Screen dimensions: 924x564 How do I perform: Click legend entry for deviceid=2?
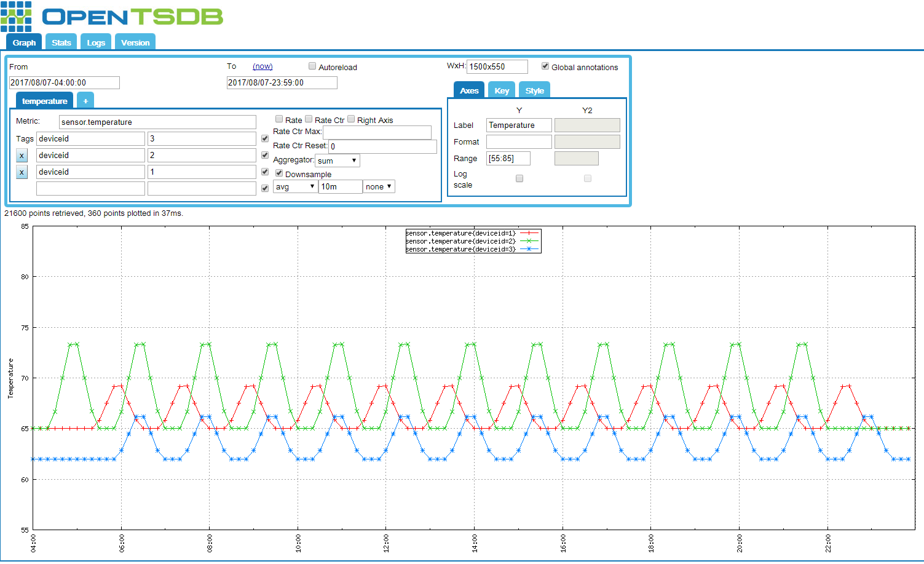pyautogui.click(x=473, y=241)
